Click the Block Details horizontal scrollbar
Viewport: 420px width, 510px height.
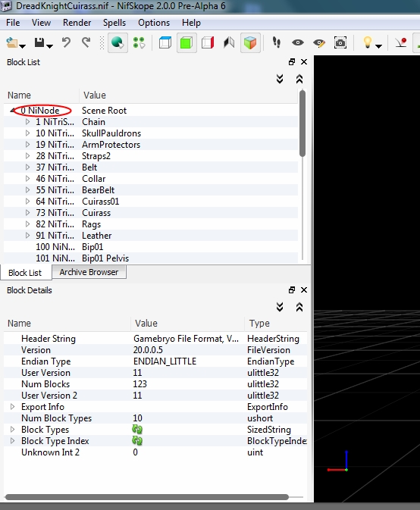point(147,497)
